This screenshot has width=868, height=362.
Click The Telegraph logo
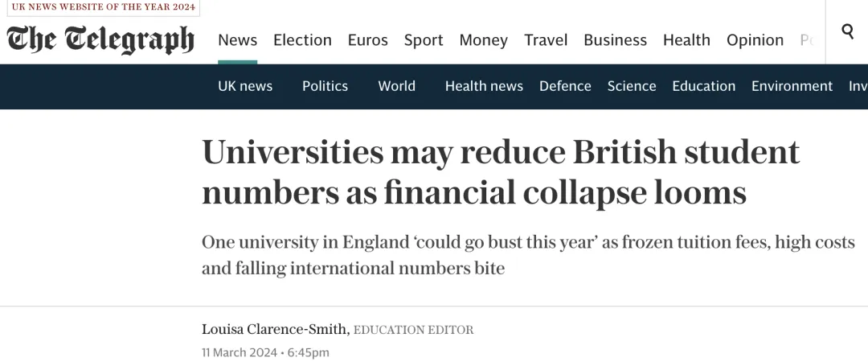pos(100,40)
